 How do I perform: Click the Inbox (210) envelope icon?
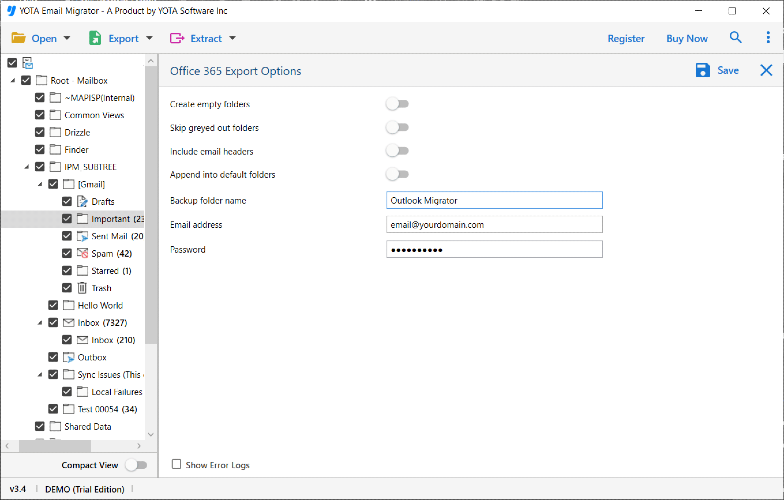pos(82,340)
